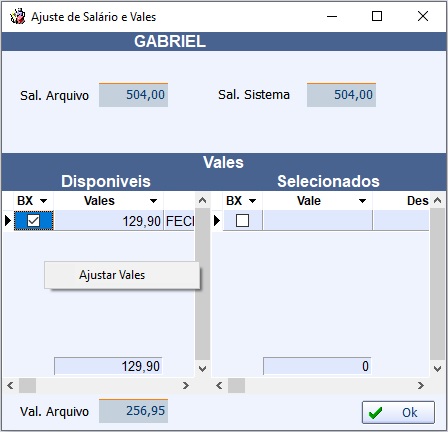Screen dimensions: 448x432
Task: Maximize the Ajuste de Salário window
Action: 377,16
